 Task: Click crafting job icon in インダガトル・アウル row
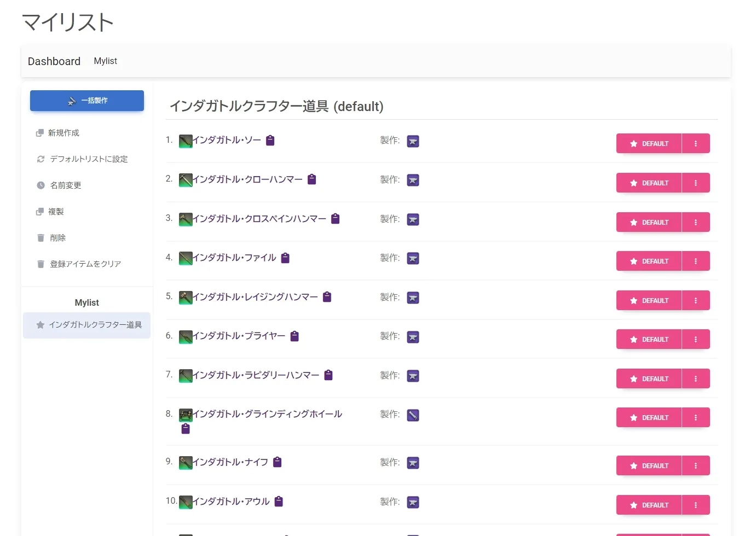[413, 502]
